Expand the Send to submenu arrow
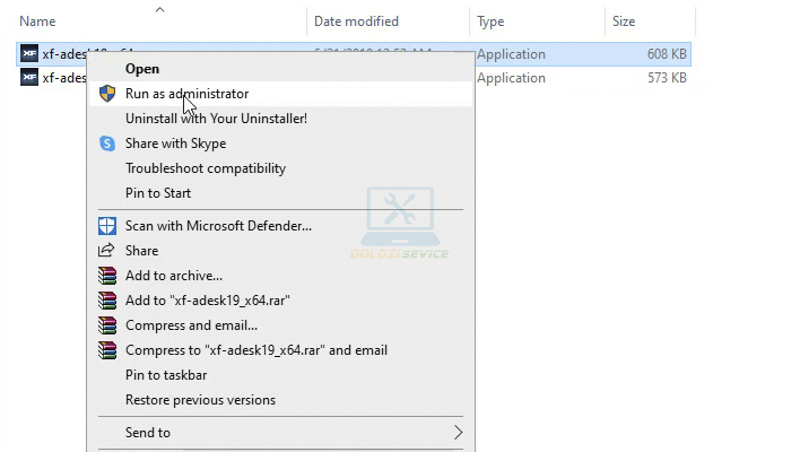This screenshot has width=800, height=452. click(458, 433)
